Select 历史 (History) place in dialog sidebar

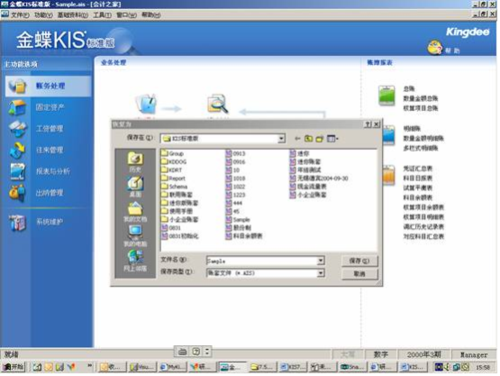point(135,162)
